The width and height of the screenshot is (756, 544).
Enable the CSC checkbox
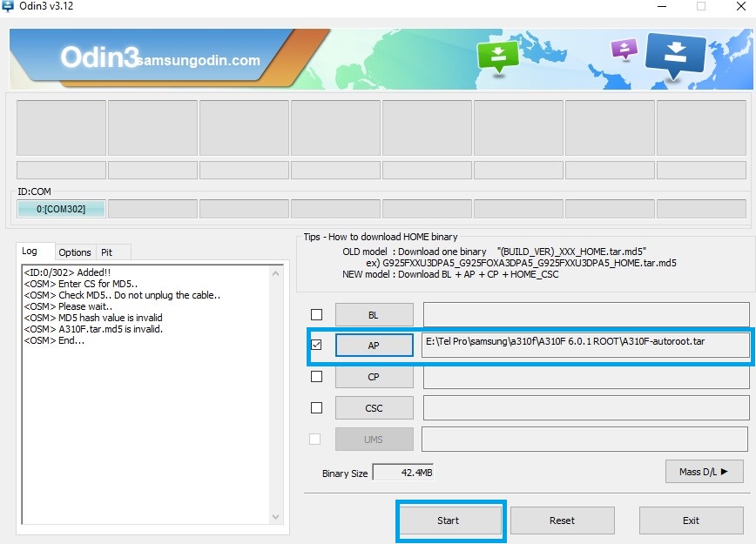(317, 407)
